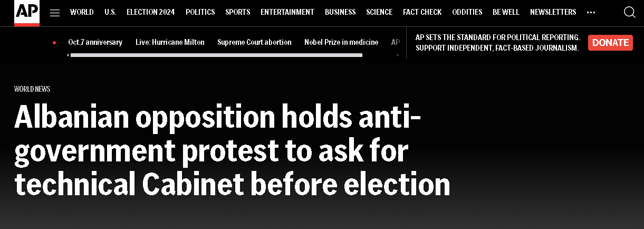Open the Oct. 7 anniversary topic
Viewport: 644px width, 229px height.
95,42
